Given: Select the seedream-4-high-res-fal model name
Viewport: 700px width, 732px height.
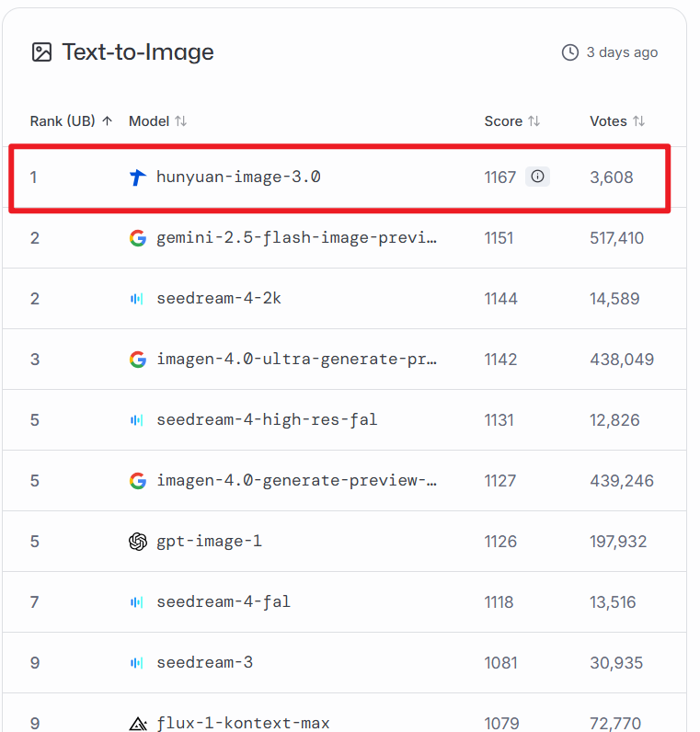Looking at the screenshot, I should pyautogui.click(x=267, y=420).
